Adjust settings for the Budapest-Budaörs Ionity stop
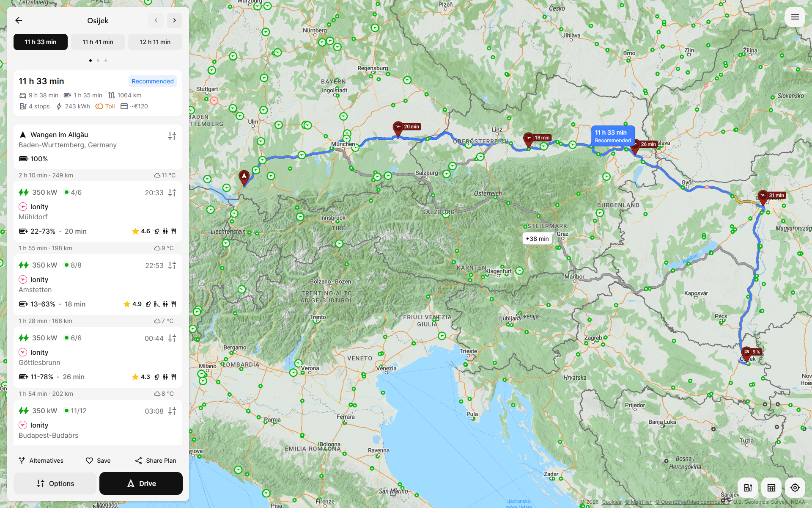This screenshot has height=508, width=812. point(172,411)
